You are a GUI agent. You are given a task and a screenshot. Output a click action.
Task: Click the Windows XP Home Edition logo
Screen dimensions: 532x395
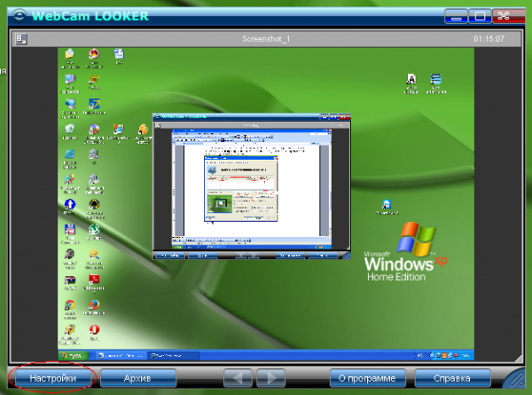pos(405,252)
